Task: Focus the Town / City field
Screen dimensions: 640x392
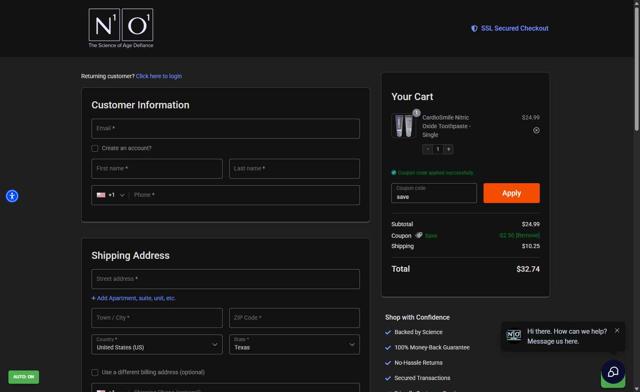Action: coord(157,318)
